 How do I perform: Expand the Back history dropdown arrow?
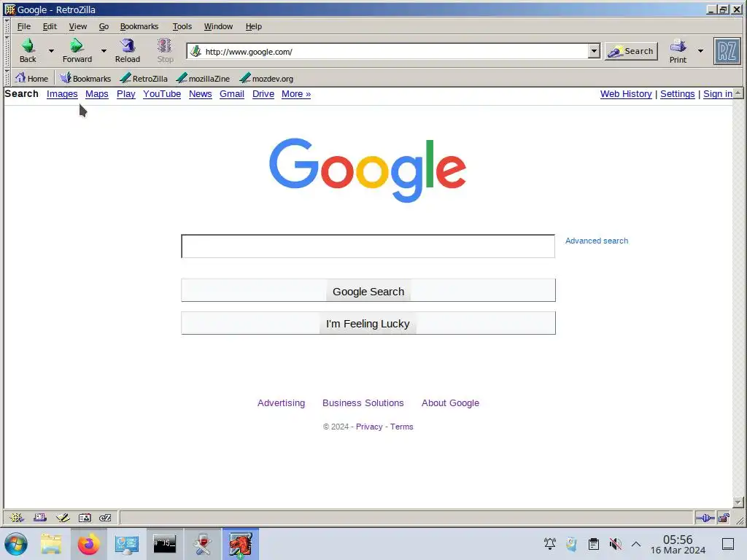coord(51,50)
